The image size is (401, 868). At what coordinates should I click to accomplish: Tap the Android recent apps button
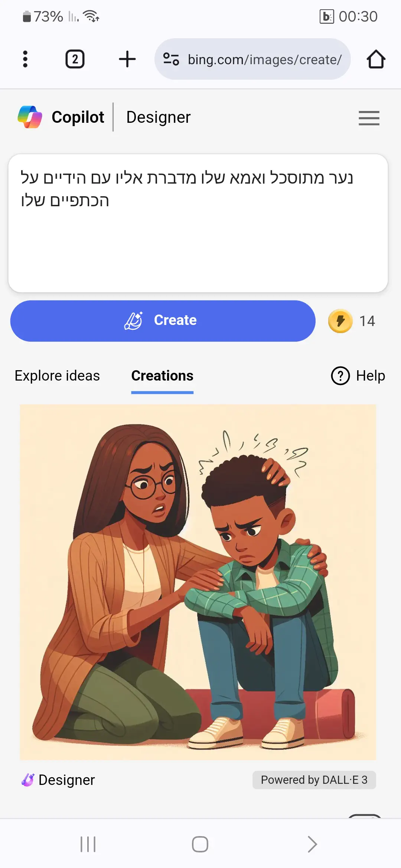click(88, 845)
